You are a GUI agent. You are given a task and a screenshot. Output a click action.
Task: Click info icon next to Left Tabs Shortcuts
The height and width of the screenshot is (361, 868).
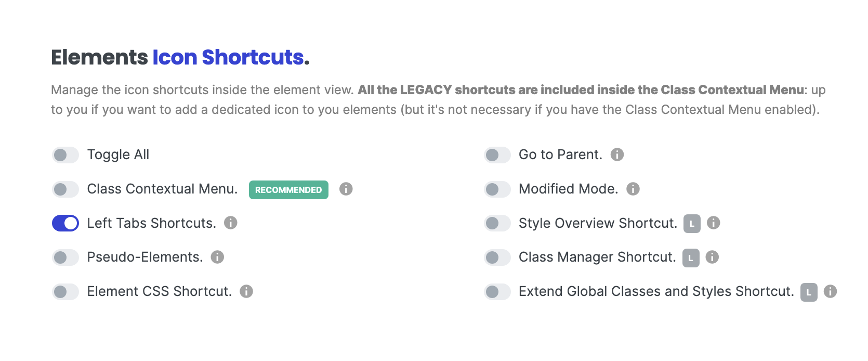(231, 223)
